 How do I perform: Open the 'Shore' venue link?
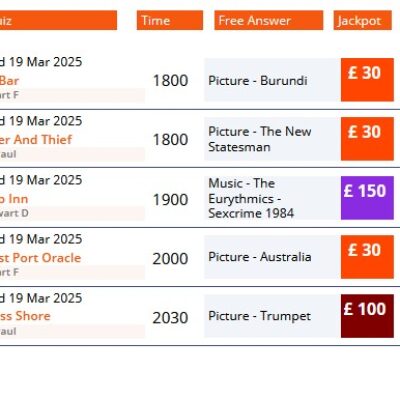click(x=25, y=316)
